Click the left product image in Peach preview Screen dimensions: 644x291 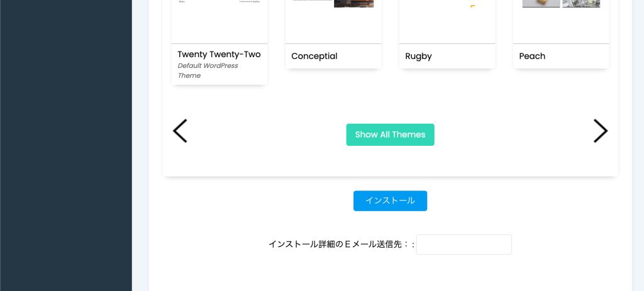pos(541,3)
